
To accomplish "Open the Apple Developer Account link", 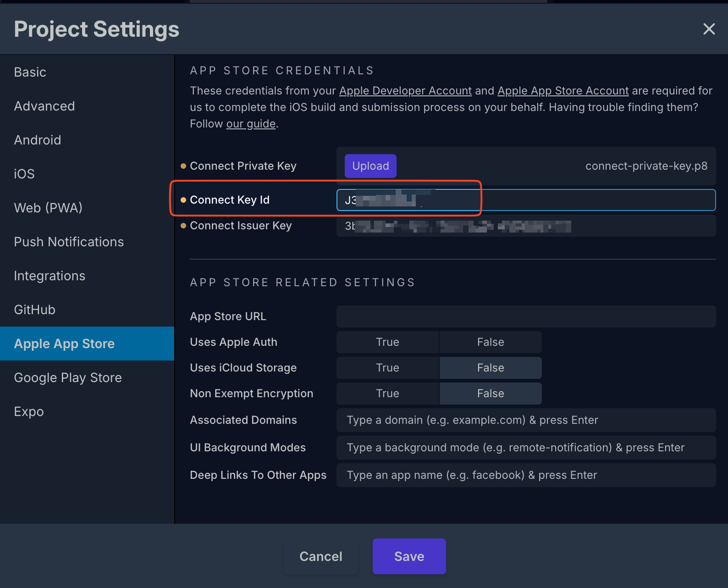I will [x=405, y=91].
